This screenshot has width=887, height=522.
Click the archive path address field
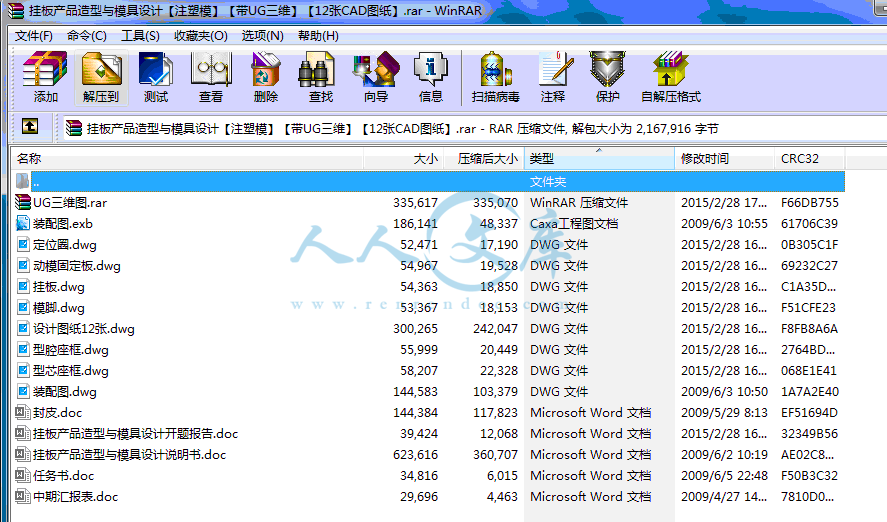[474, 128]
